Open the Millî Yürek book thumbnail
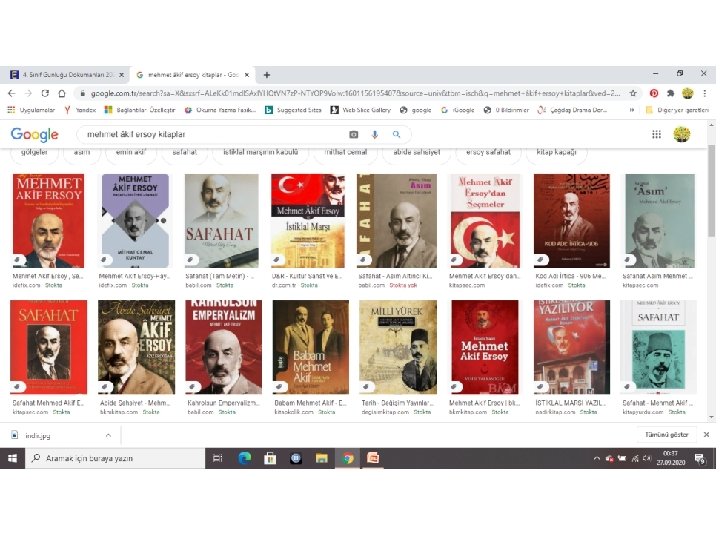 pyautogui.click(x=398, y=347)
